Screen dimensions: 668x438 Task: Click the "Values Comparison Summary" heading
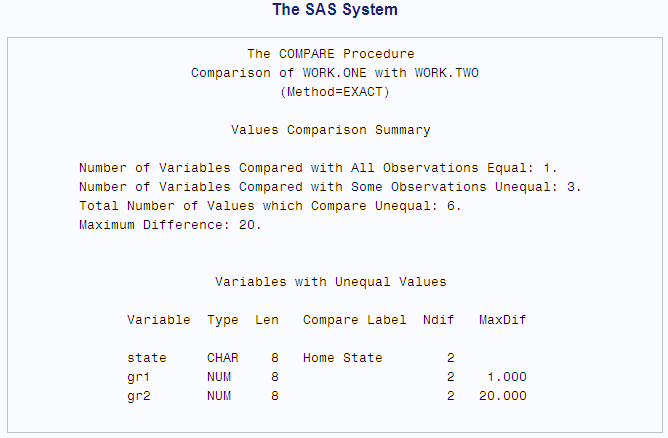[331, 130]
